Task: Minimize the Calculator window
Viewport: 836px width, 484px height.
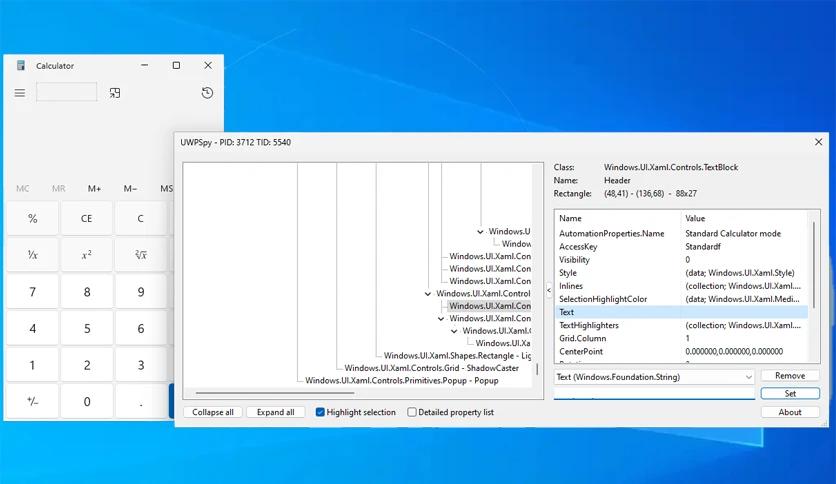Action: [x=144, y=65]
